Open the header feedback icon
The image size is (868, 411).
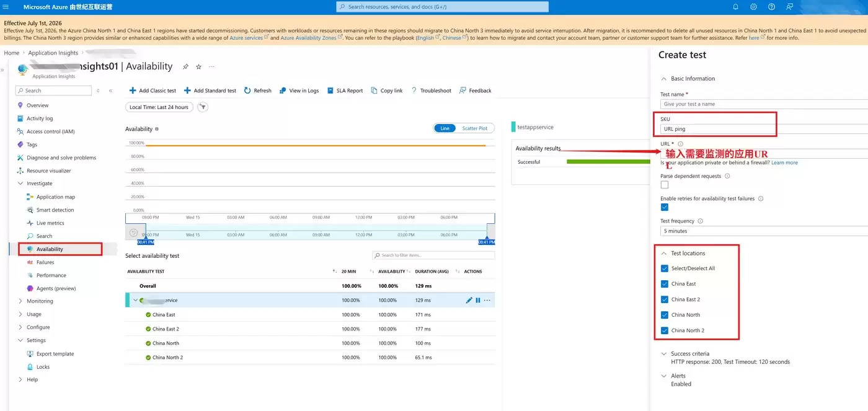[x=789, y=7]
